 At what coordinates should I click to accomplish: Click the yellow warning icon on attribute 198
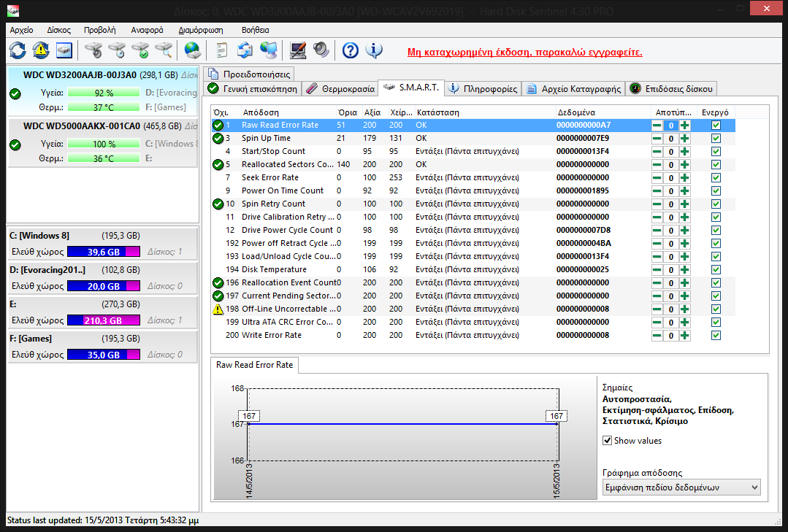218,309
